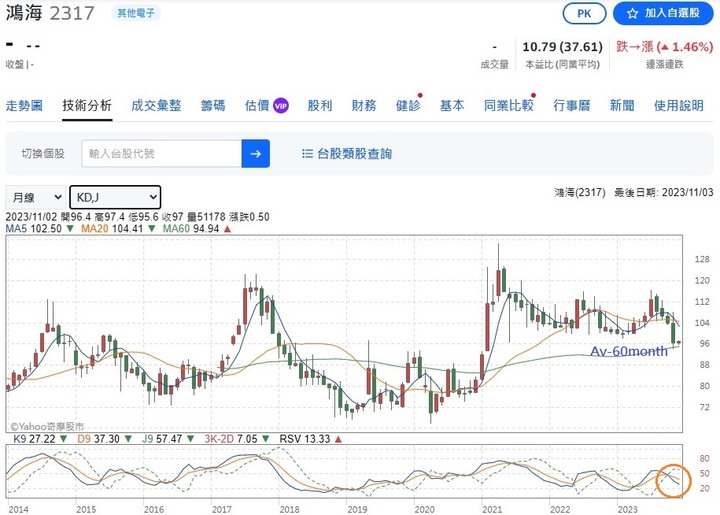720x515 pixels.
Task: Click the 鴻海 2317 stock title
Action: pos(50,13)
